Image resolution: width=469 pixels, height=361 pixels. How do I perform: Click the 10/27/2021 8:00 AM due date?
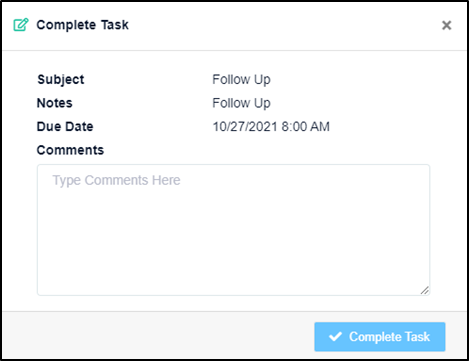271,127
